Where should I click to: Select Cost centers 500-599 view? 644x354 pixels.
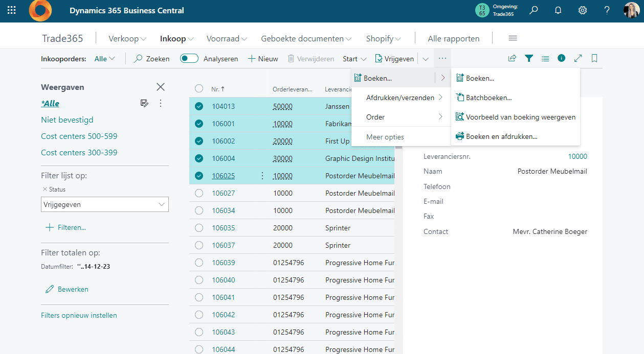click(79, 136)
